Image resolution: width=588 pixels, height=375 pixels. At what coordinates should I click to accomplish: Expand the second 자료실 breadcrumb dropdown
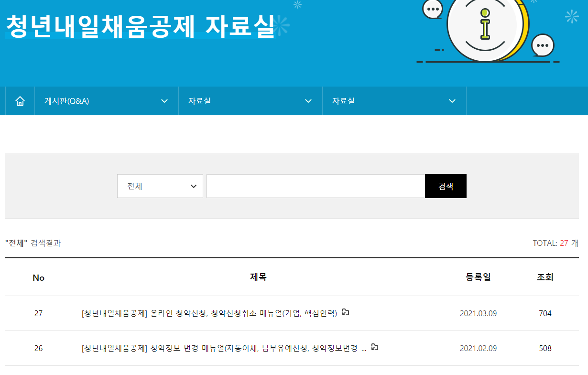click(x=394, y=101)
